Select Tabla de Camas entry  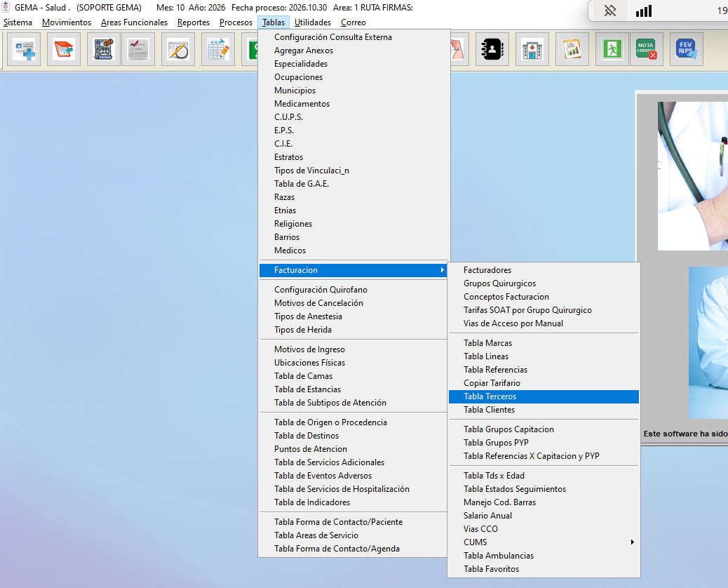[353, 375]
